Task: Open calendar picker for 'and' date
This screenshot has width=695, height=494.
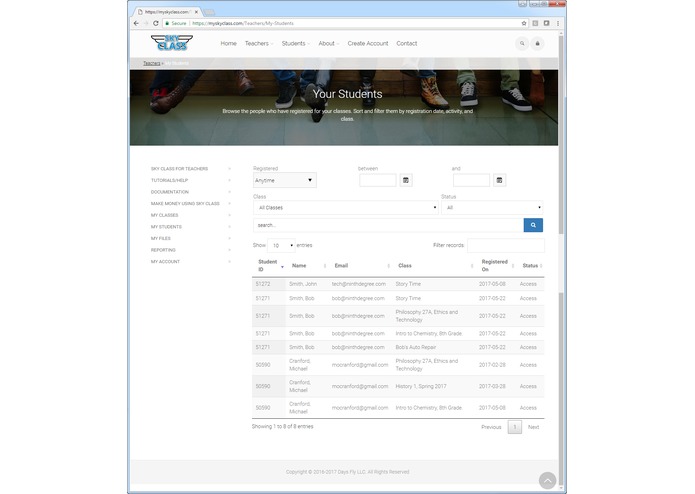Action: [x=500, y=180]
